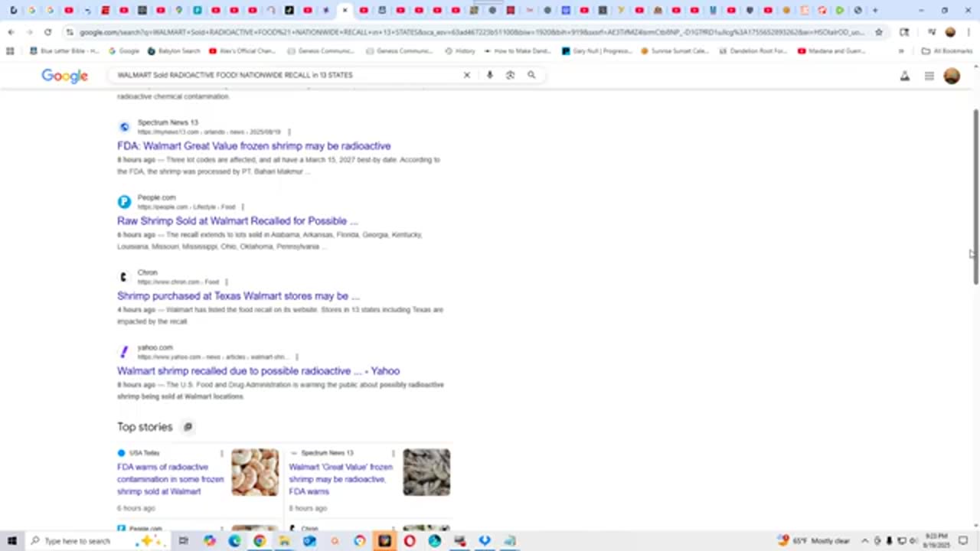The width and height of the screenshot is (980, 551).
Task: Open the notification center icon
Action: tap(964, 541)
